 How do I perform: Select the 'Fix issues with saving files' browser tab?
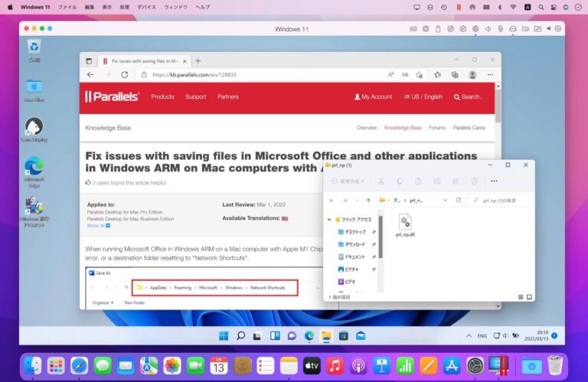(142, 60)
